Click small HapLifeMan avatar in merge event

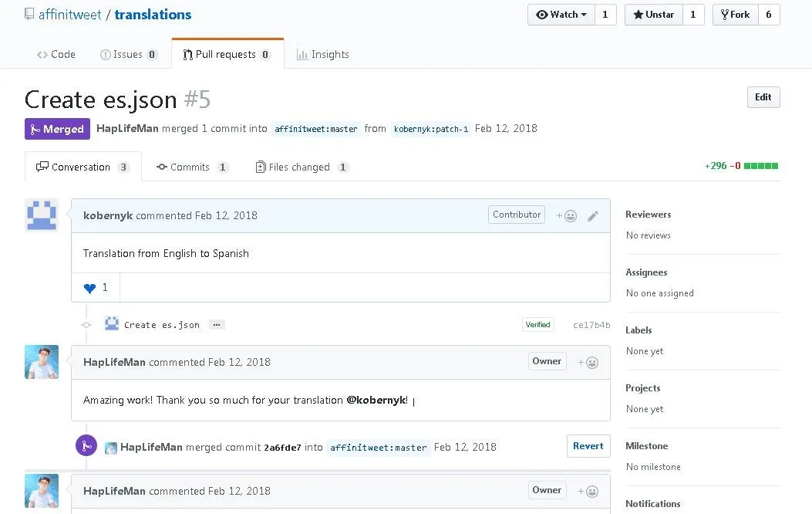pyautogui.click(x=111, y=448)
